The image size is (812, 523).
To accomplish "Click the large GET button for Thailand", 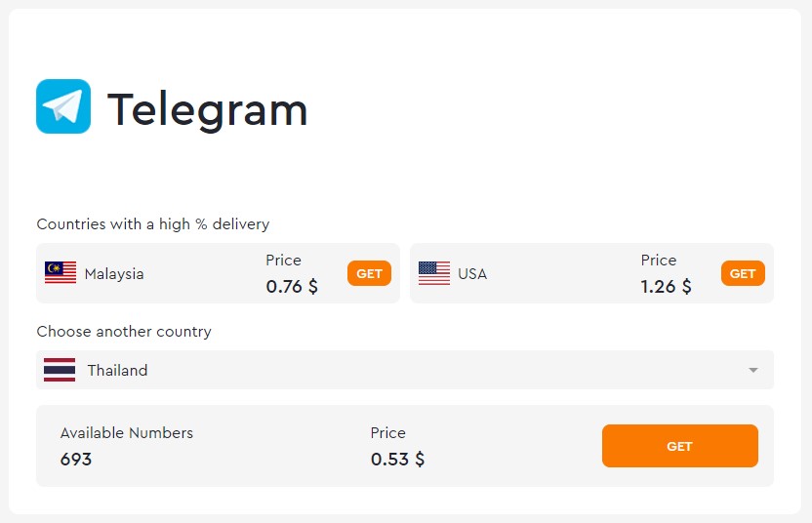I will coord(680,446).
